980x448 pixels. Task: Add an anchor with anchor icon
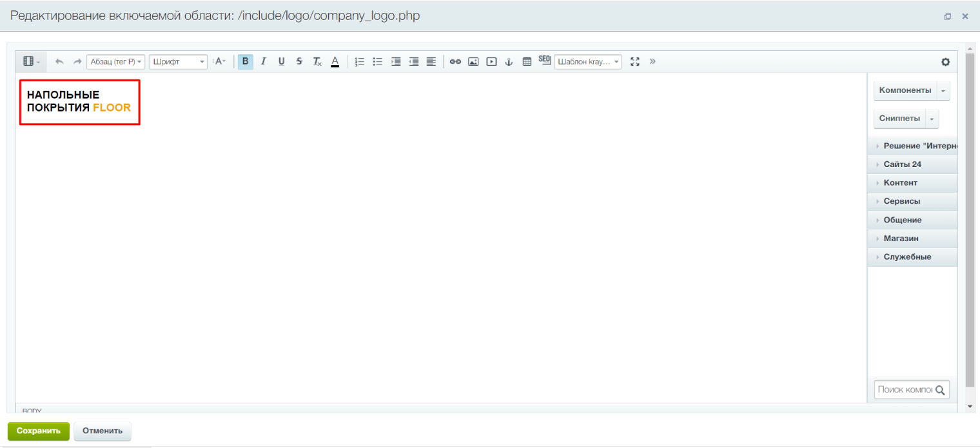509,62
